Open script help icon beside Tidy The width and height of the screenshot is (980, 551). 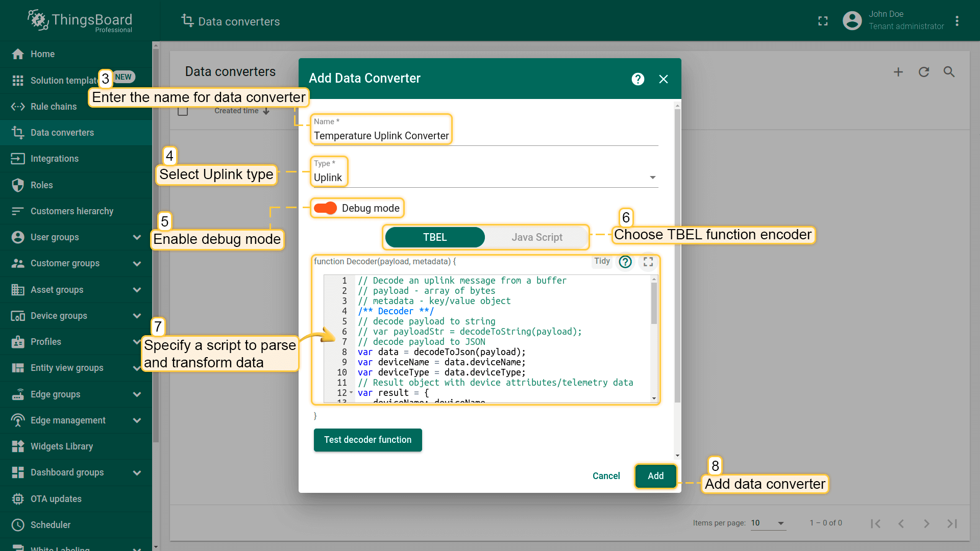625,262
